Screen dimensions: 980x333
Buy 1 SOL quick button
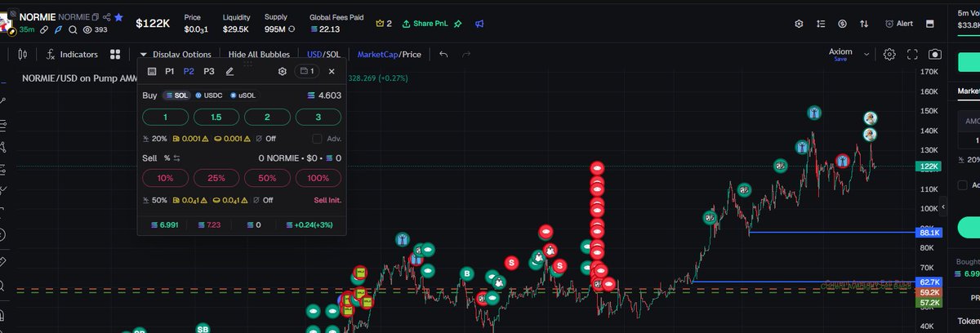tap(165, 118)
